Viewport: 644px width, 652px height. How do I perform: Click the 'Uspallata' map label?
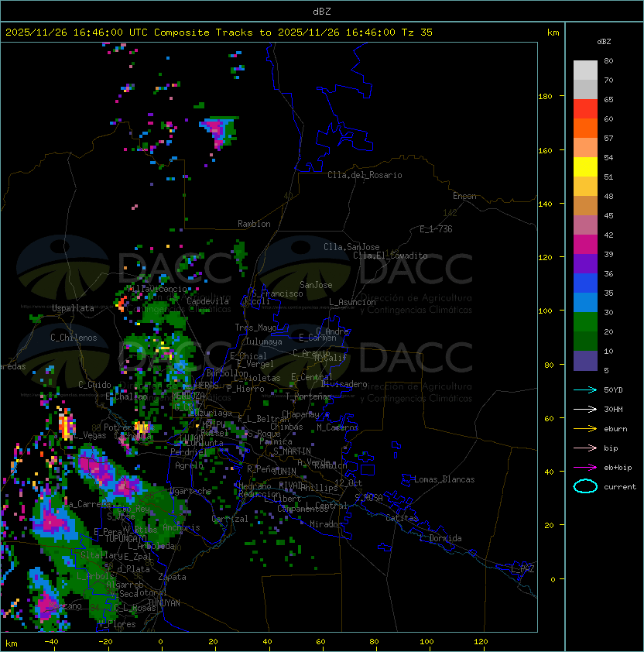click(73, 308)
